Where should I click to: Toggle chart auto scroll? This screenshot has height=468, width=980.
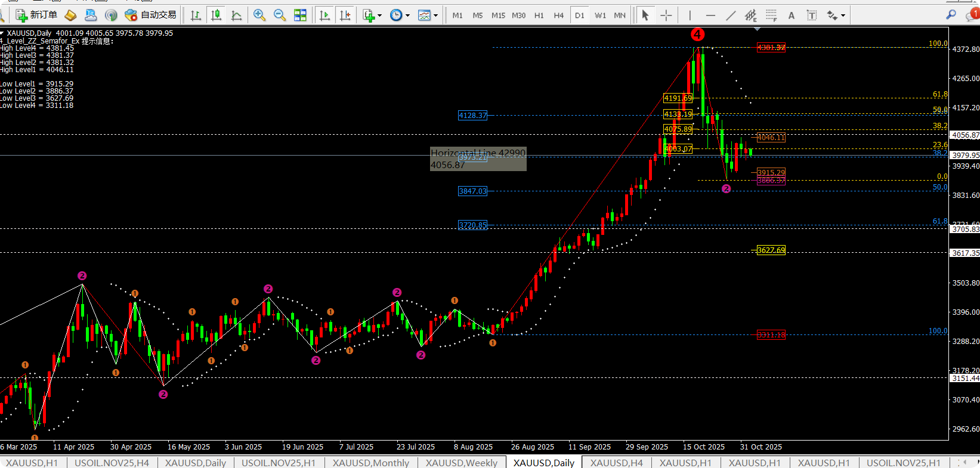point(324,15)
